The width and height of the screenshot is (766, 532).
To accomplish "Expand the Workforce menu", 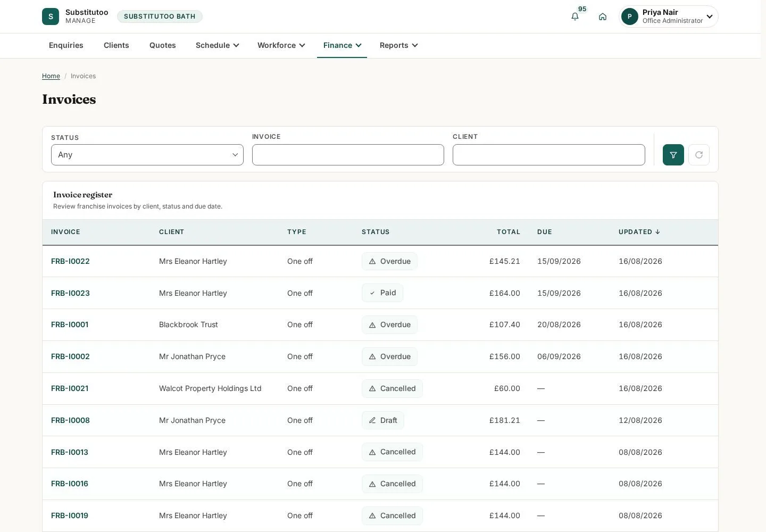I will click(281, 45).
